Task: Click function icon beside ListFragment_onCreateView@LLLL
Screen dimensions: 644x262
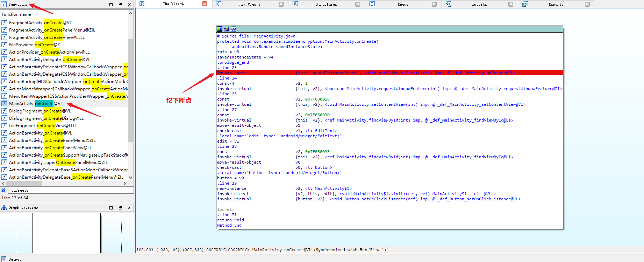Action: point(4,125)
